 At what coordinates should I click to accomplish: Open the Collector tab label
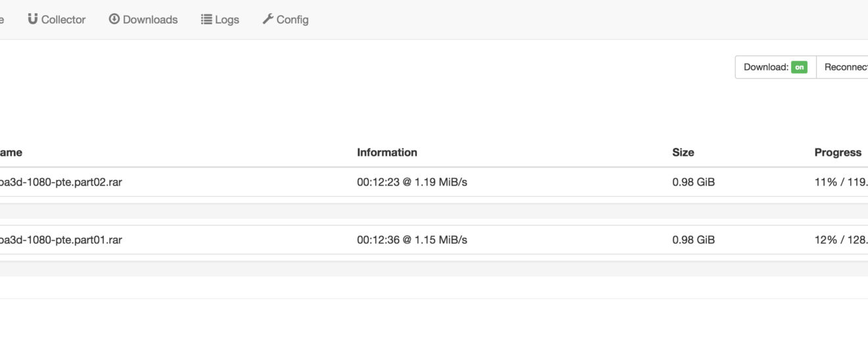tap(63, 20)
